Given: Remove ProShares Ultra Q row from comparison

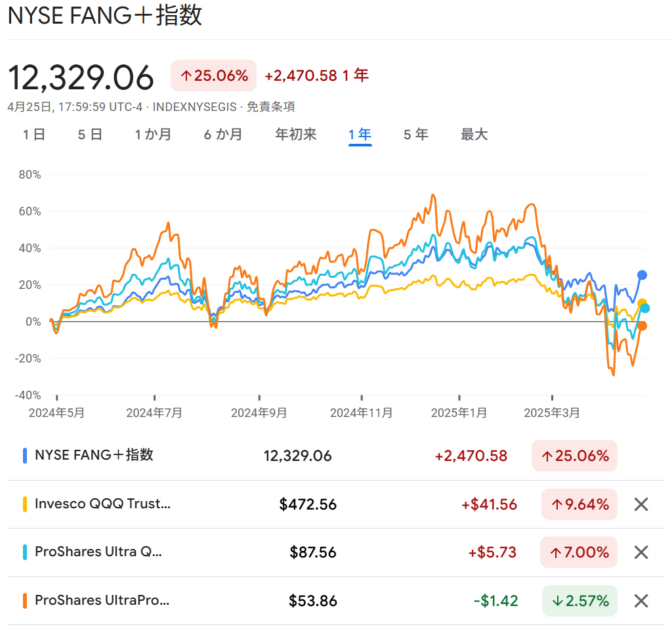Looking at the screenshot, I should click(x=640, y=552).
